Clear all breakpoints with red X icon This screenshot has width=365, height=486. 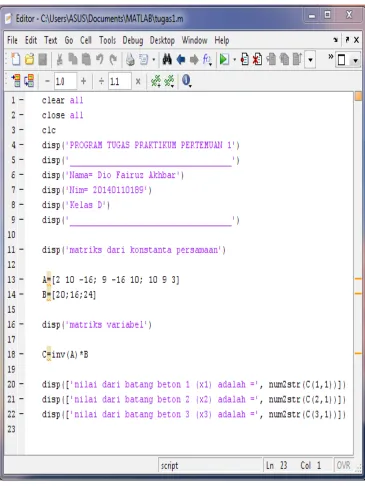pyautogui.click(x=257, y=60)
